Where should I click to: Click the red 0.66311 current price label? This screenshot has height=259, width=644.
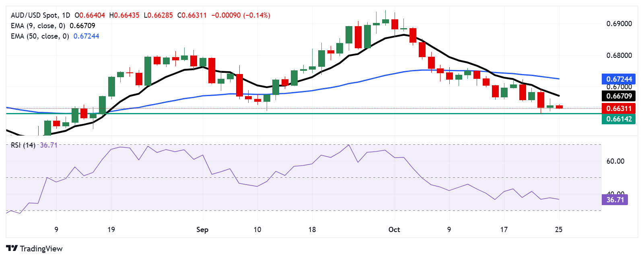pyautogui.click(x=619, y=109)
